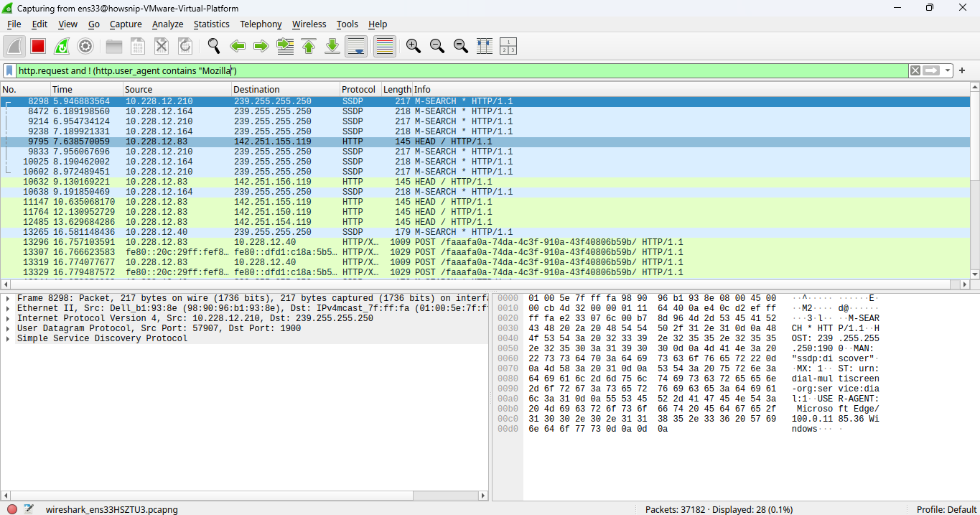Open the recent display filters dropdown
Viewport: 980px width, 515px height.
(948, 70)
